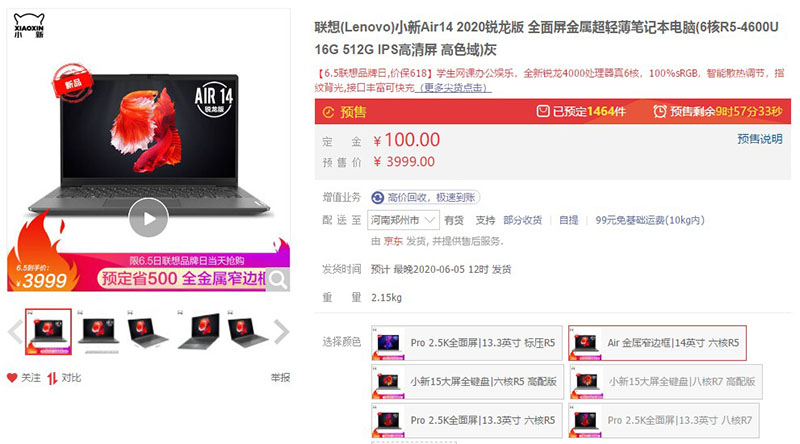
Task: Select Pro 2.5K全面屏 13.3英寸 标压R5 option
Action: (x=467, y=342)
